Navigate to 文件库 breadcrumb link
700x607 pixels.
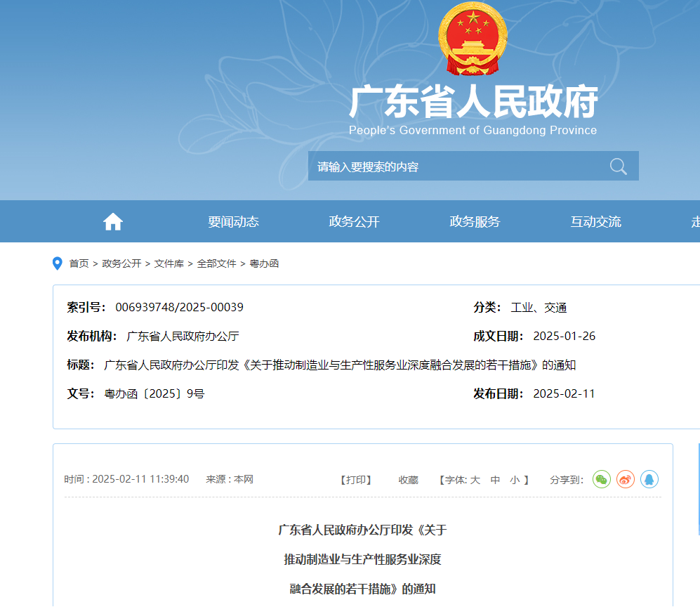point(169,263)
